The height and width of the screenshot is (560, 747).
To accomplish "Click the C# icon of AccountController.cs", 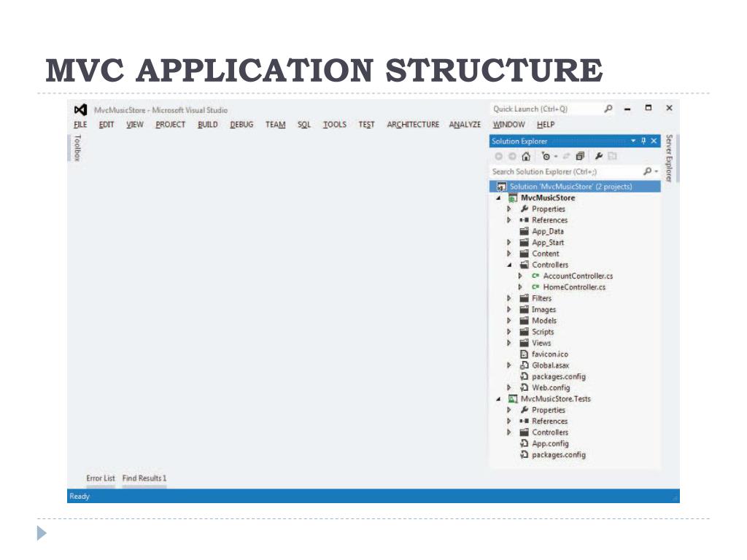I will tap(535, 276).
